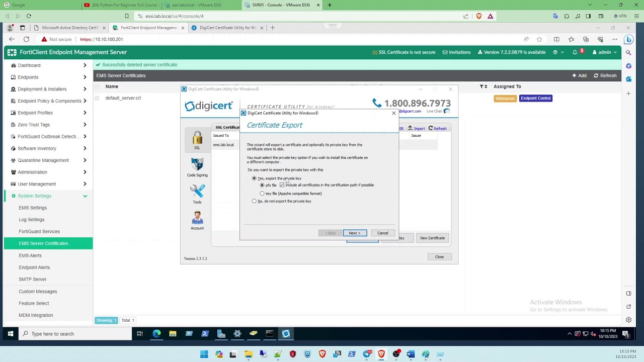Expand the Dashboard menu chevron
The height and width of the screenshot is (362, 644).
(85, 65)
